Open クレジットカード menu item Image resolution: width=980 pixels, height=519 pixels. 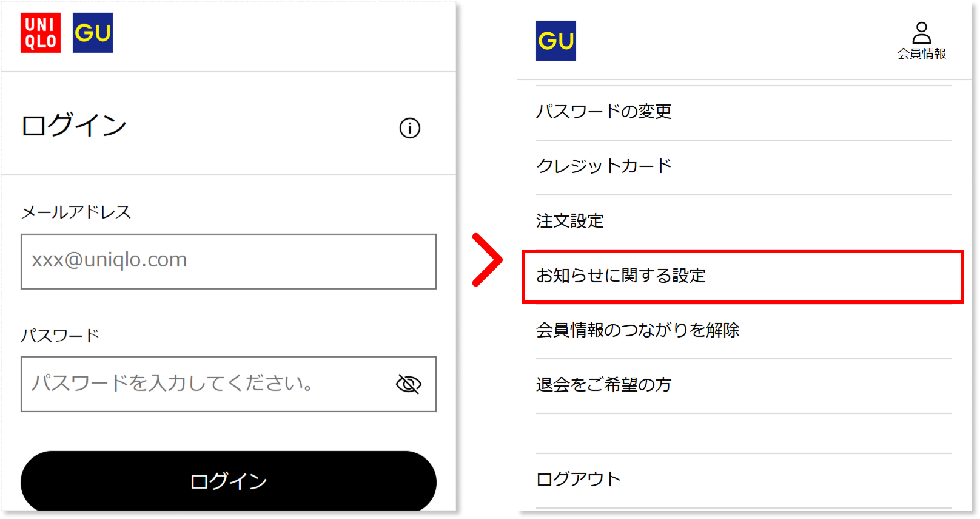coord(744,167)
